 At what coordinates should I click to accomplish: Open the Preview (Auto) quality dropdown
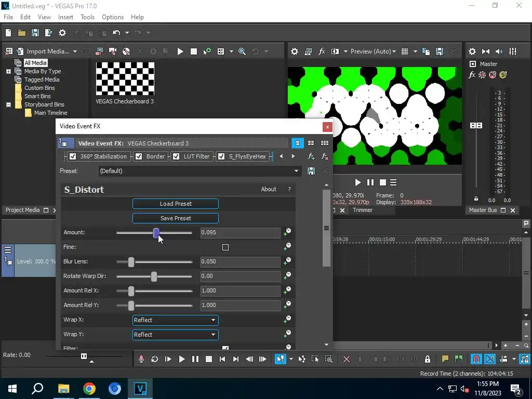[373, 51]
